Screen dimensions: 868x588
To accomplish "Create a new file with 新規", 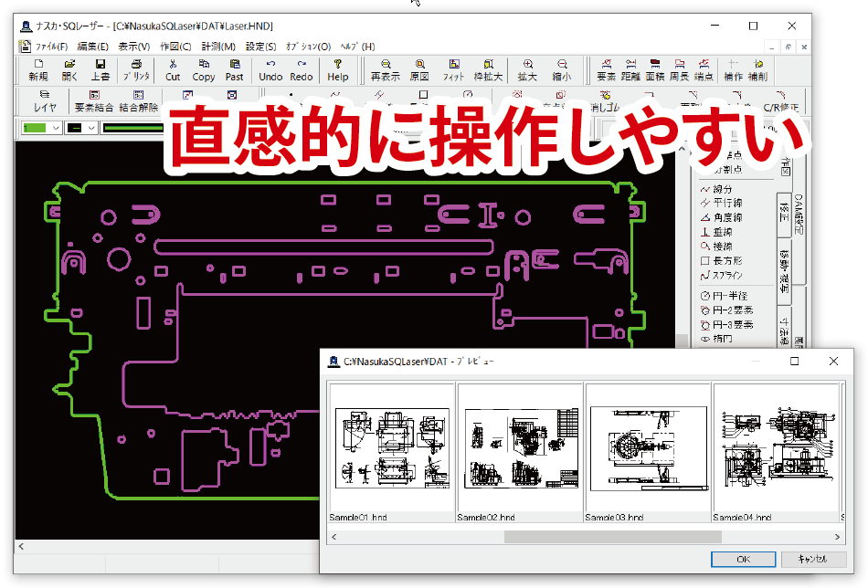I will 38,70.
